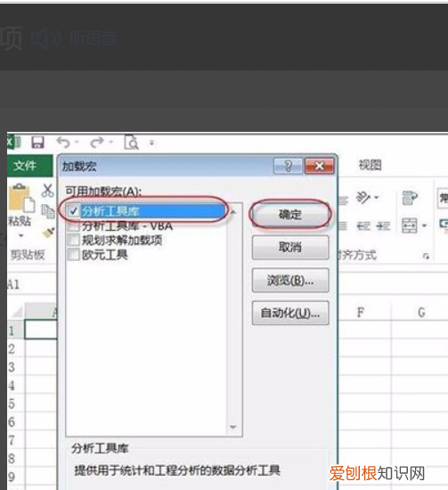This screenshot has height=490, width=448.
Task: Click the help question mark in 加载宏 dialog
Action: (288, 166)
